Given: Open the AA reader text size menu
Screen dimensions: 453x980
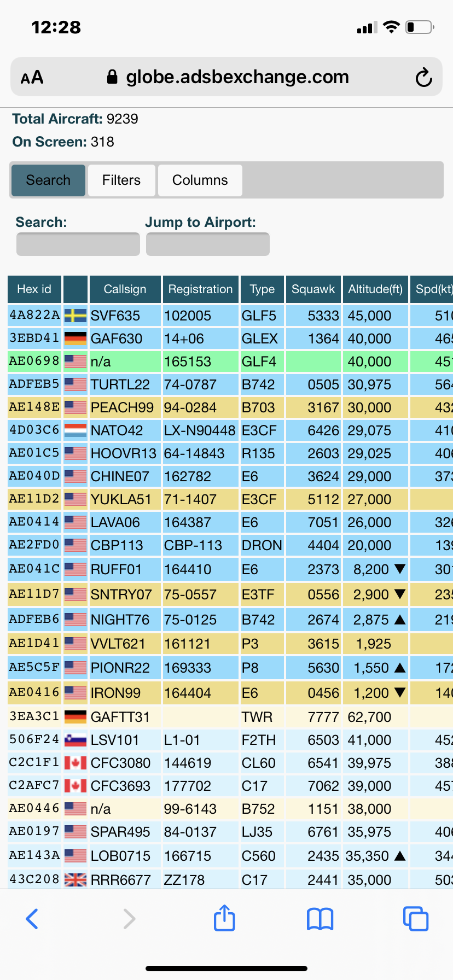Looking at the screenshot, I should click(32, 78).
